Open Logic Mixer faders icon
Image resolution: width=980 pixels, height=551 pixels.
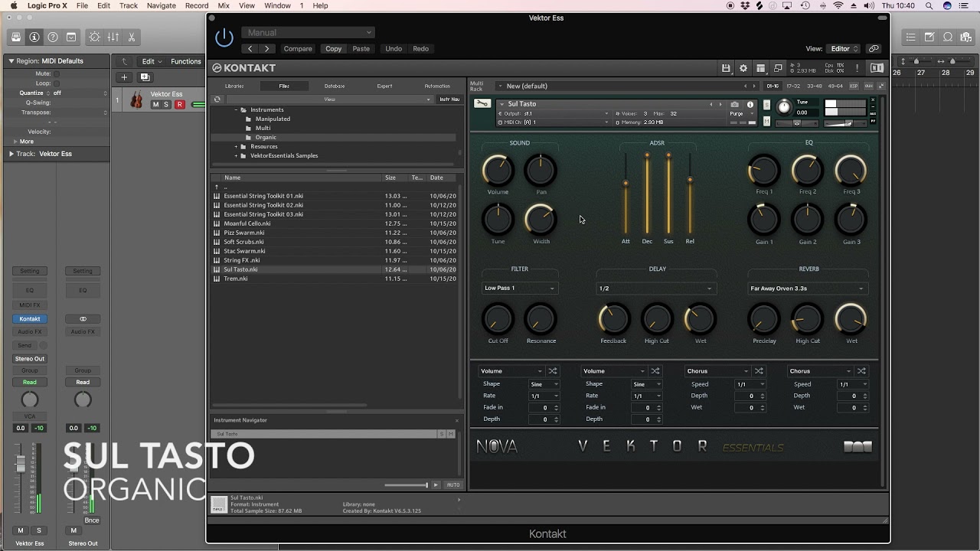(113, 37)
